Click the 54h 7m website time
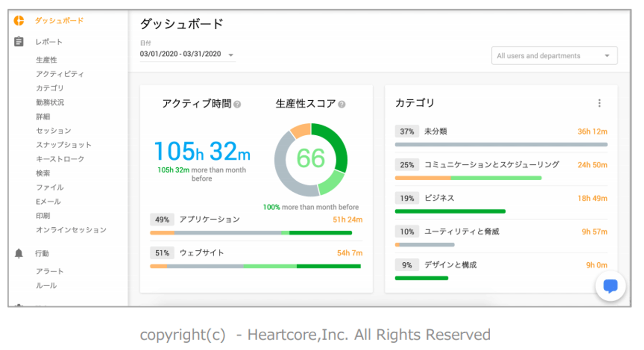 click(350, 253)
